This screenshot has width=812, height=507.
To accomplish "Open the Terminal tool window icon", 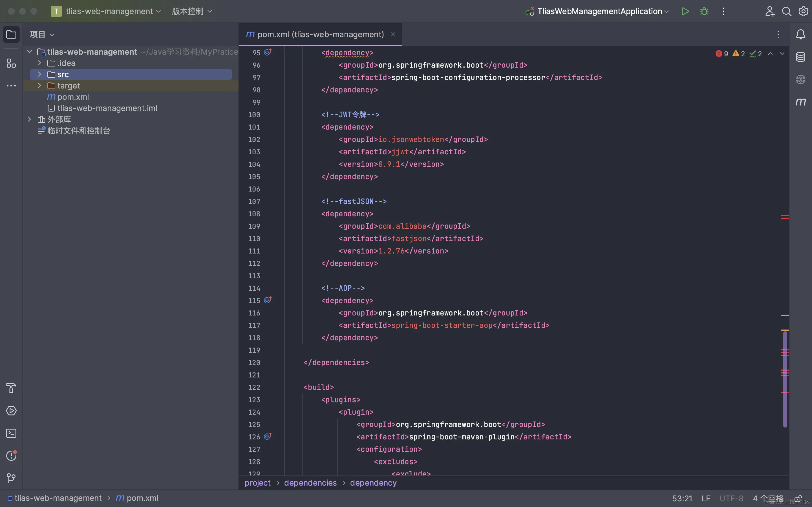I will pyautogui.click(x=11, y=433).
